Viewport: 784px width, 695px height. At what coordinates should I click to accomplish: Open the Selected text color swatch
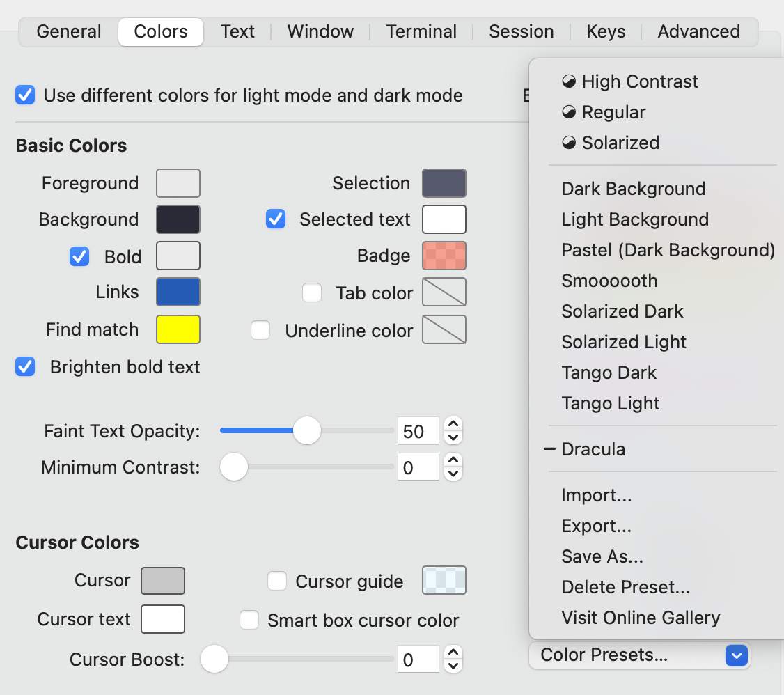pyautogui.click(x=444, y=219)
